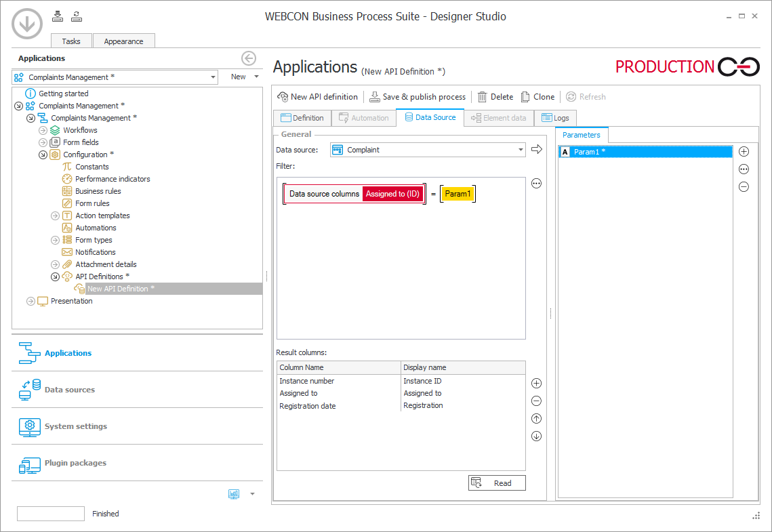This screenshot has height=532, width=772.
Task: Collapse the Complaints Management process node
Action: (31, 118)
